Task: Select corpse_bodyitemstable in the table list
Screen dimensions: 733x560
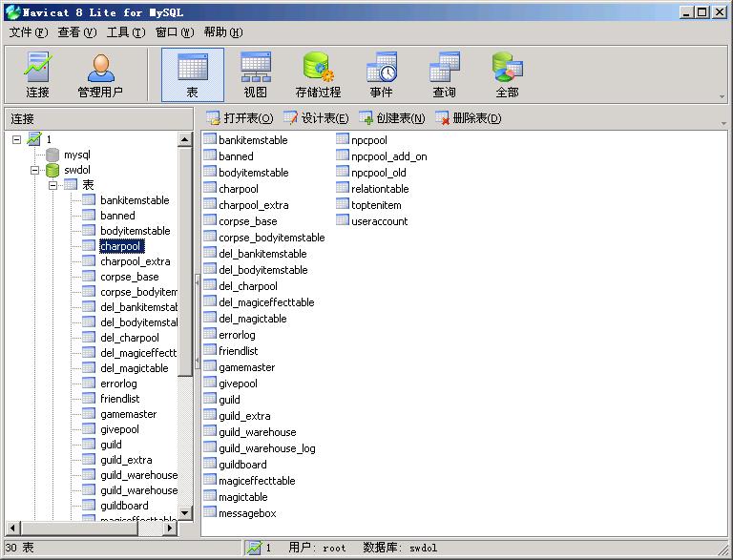Action: coord(272,238)
